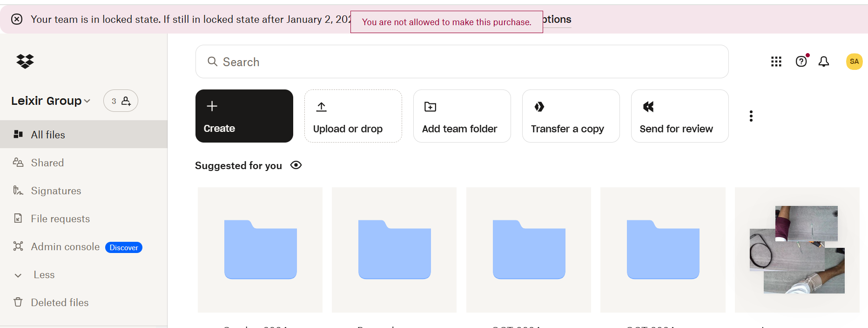Click into the Search field

462,61
